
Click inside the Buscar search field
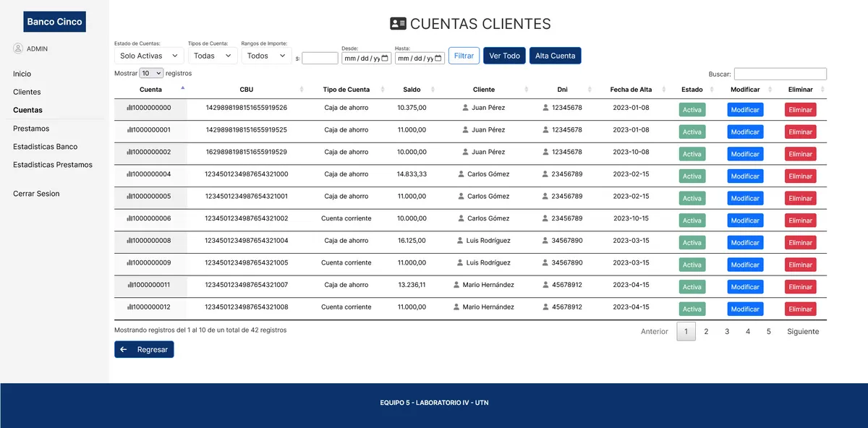pyautogui.click(x=780, y=73)
